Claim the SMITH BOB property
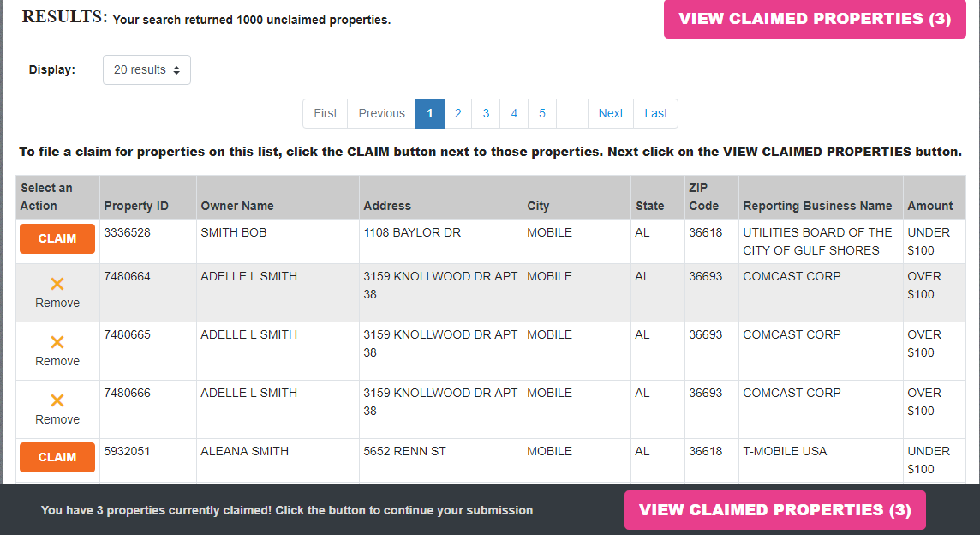980x535 pixels. 57,239
